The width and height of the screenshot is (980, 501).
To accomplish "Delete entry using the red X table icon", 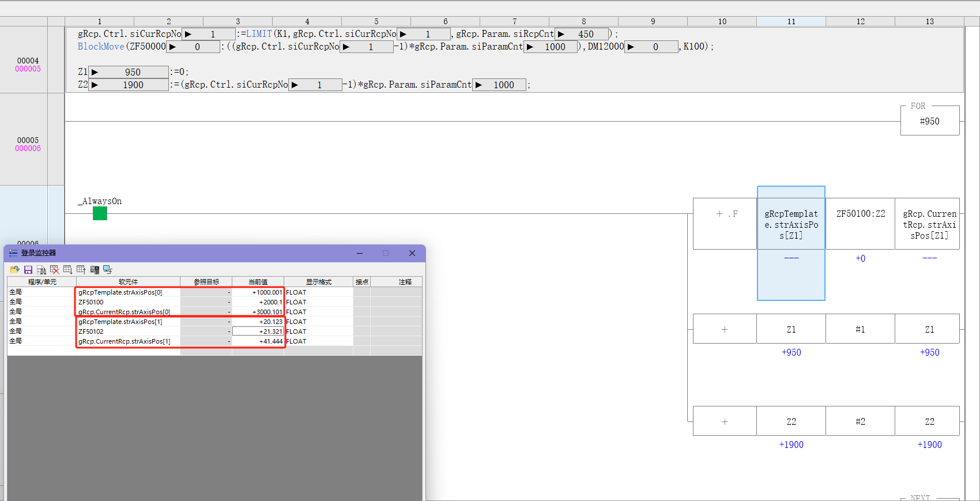I will tap(55, 270).
